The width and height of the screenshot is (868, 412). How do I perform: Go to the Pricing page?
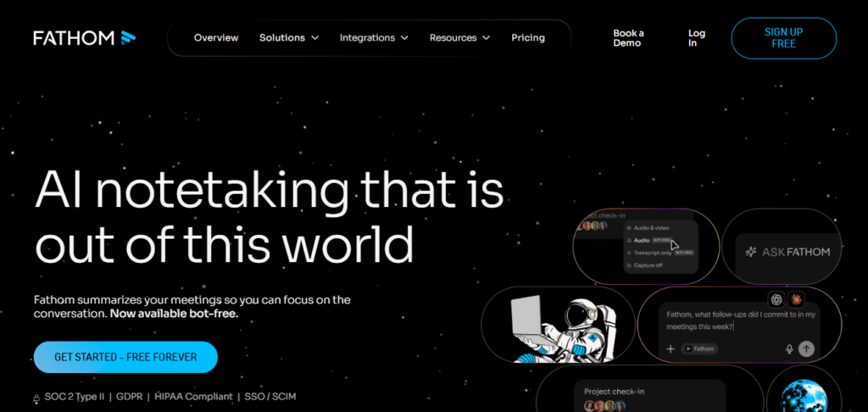[528, 37]
